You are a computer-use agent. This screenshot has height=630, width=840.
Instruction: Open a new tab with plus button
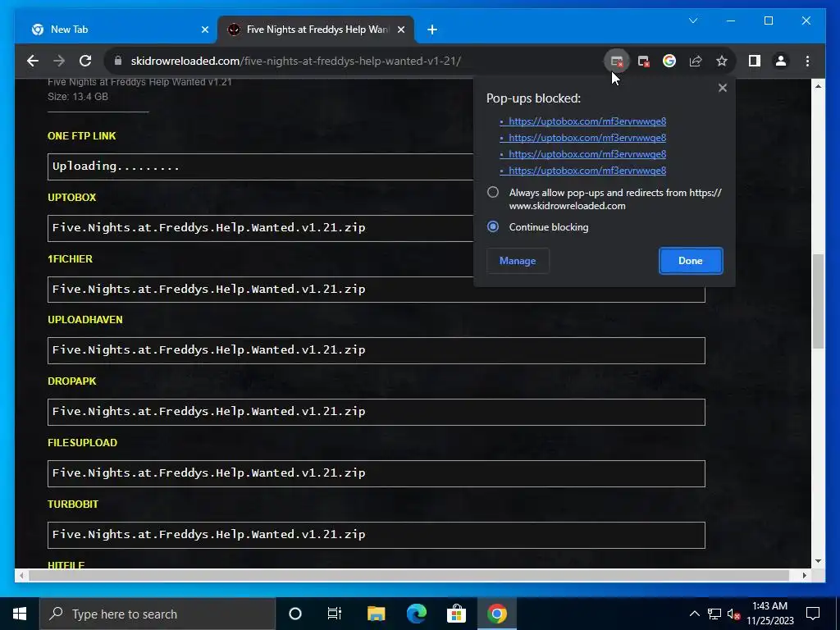(x=432, y=30)
